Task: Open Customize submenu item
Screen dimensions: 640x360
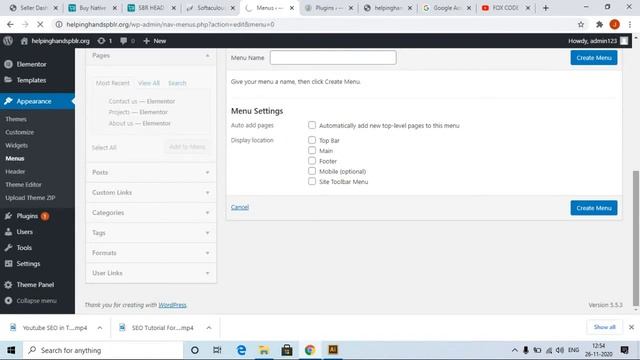Action: click(20, 132)
